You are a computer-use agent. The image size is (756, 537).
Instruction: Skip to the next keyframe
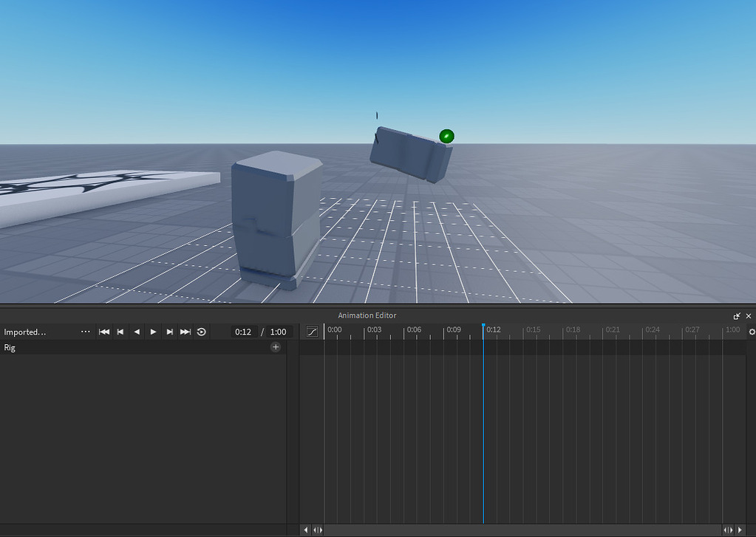(x=168, y=332)
